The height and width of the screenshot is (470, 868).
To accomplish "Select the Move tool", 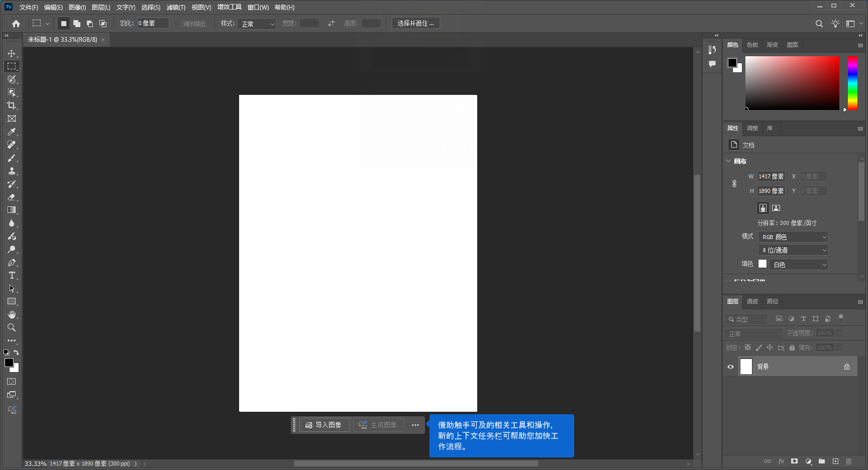I will coord(12,53).
